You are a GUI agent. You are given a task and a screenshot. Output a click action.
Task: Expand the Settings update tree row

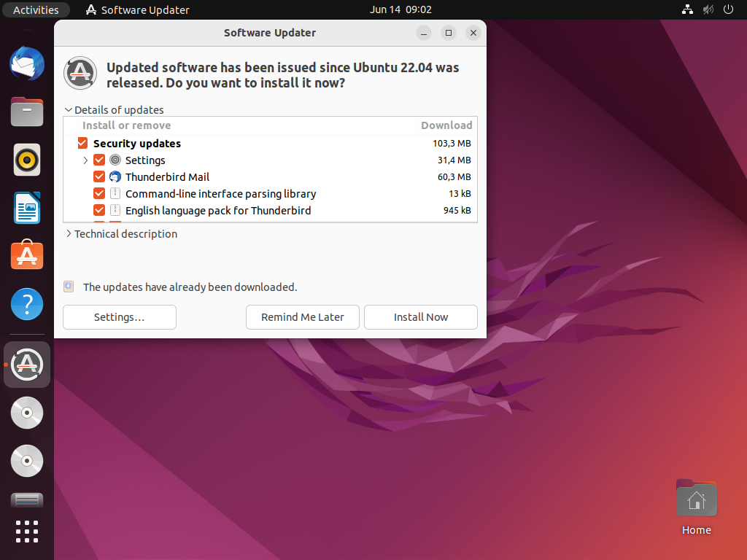85,160
